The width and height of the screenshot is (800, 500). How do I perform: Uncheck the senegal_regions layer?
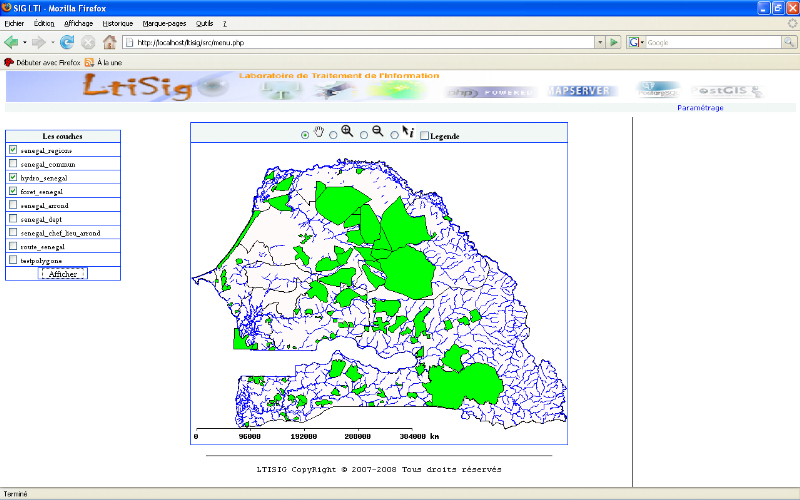tap(13, 150)
